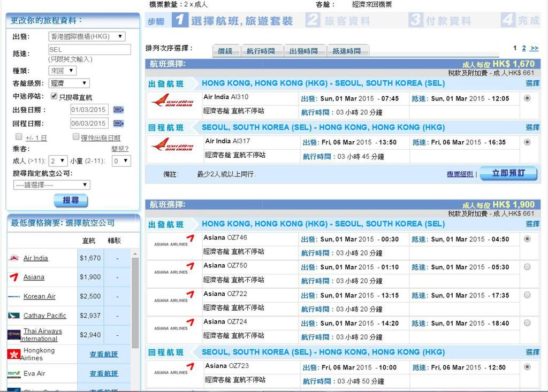
Task: Open ticket details link
Action: [460, 174]
